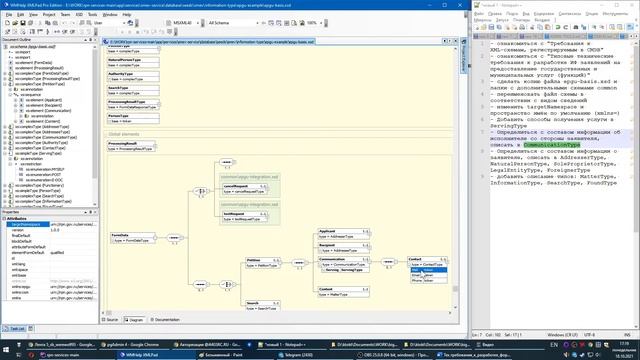Image resolution: width=640 pixels, height=360 pixels.
Task: Open the Tools menu in XMLPad
Action: [x=93, y=14]
